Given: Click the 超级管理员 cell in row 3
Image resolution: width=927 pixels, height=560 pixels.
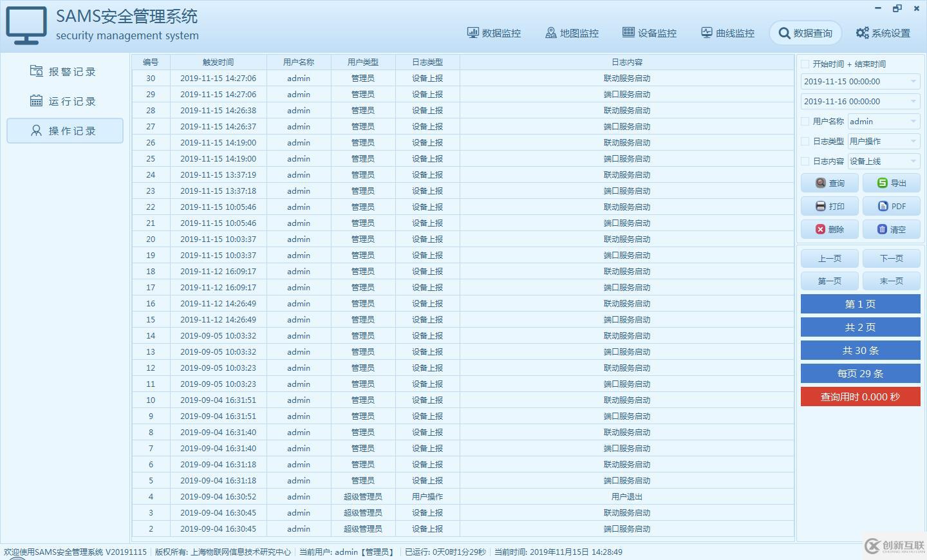Looking at the screenshot, I should point(363,512).
